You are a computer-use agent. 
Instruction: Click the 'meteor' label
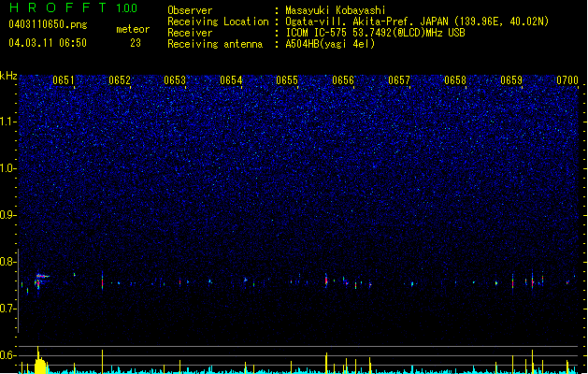[133, 29]
